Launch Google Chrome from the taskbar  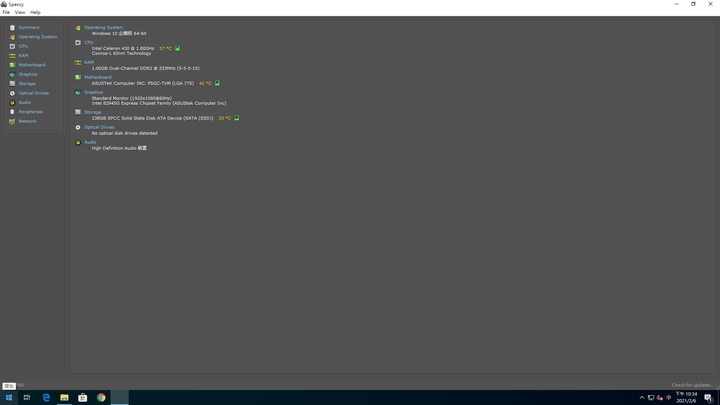pos(101,398)
